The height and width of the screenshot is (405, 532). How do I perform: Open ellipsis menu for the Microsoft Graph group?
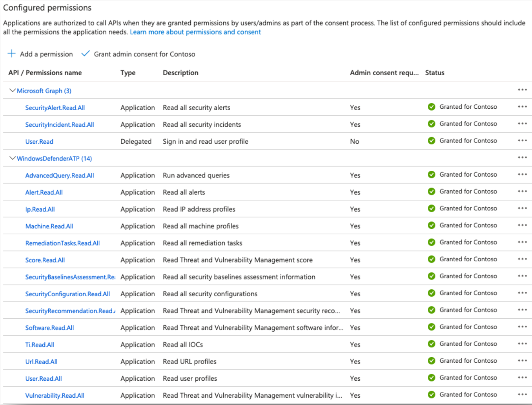[x=522, y=90]
